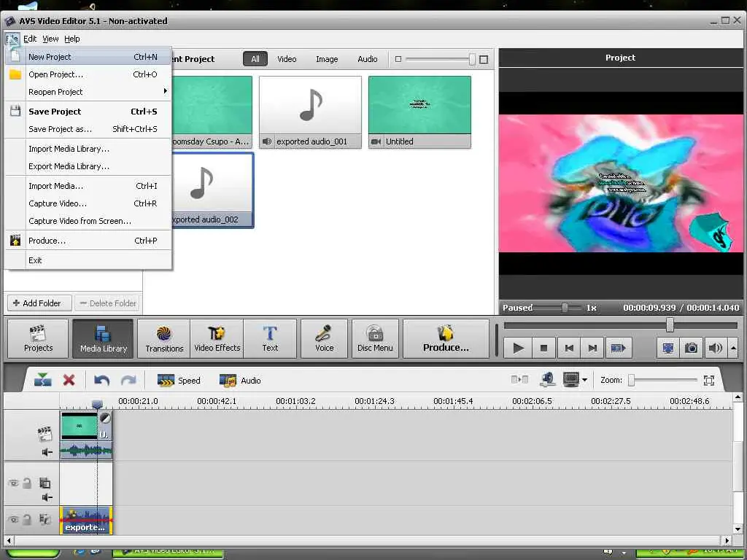Choose Import Media... entry
The width and height of the screenshot is (747, 560).
coord(88,186)
